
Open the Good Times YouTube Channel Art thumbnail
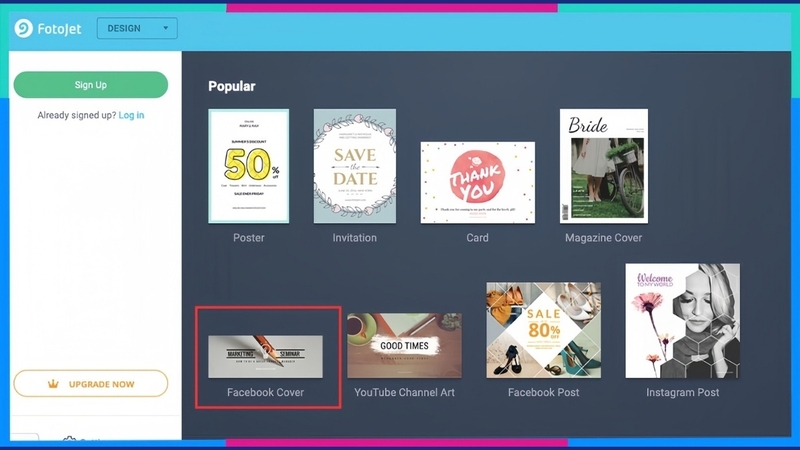click(x=405, y=346)
